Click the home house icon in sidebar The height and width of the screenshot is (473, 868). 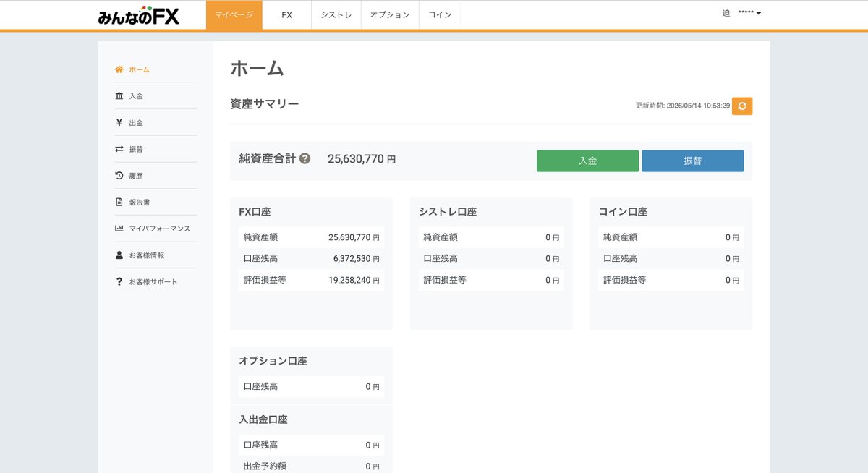[x=119, y=69]
